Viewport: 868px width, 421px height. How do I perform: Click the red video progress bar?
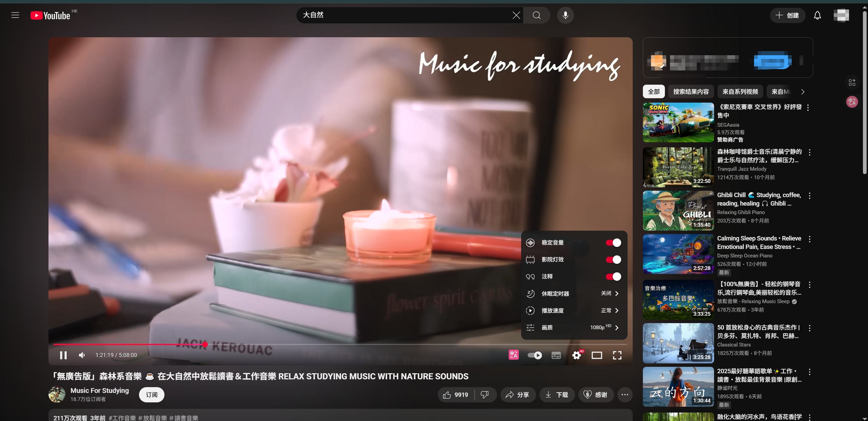click(129, 344)
